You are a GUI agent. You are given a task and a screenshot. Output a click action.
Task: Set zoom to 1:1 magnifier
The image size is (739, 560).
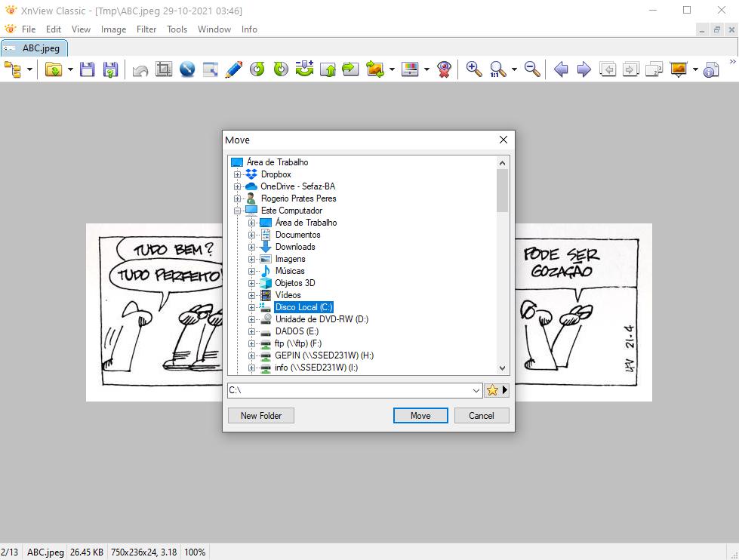click(497, 69)
